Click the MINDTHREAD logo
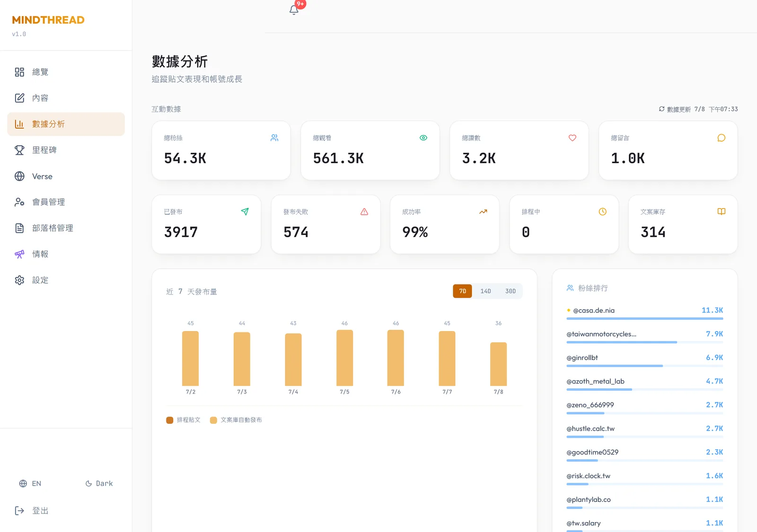Viewport: 757px width, 532px height. point(48,20)
